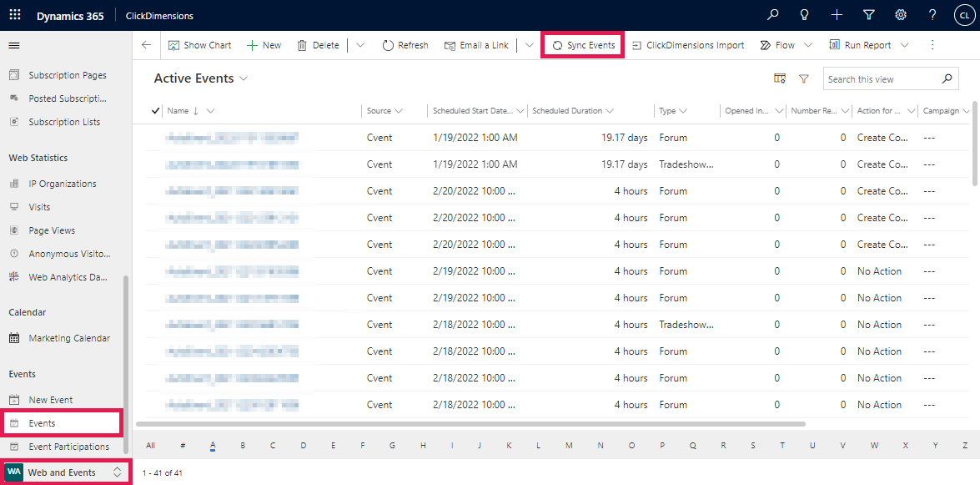Click the search magnifier in Search this view
The image size is (980, 485).
coord(947,78)
